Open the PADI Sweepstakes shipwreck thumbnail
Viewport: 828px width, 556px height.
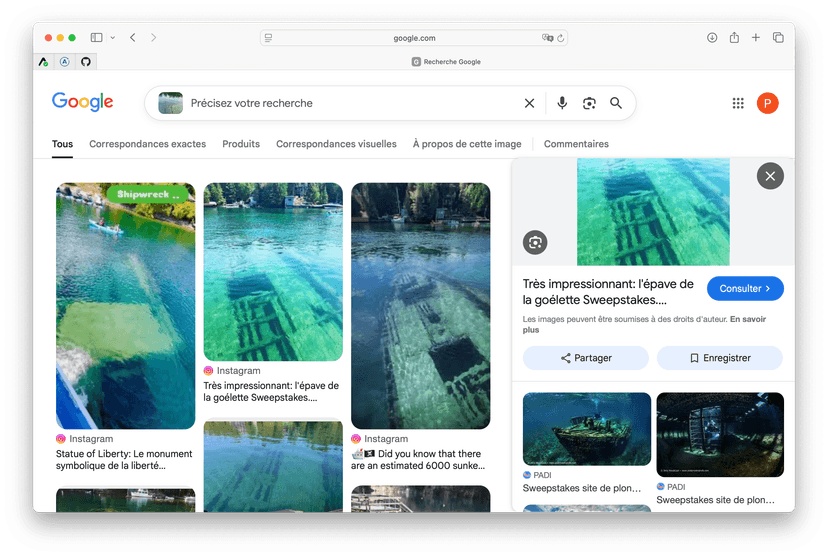point(587,429)
